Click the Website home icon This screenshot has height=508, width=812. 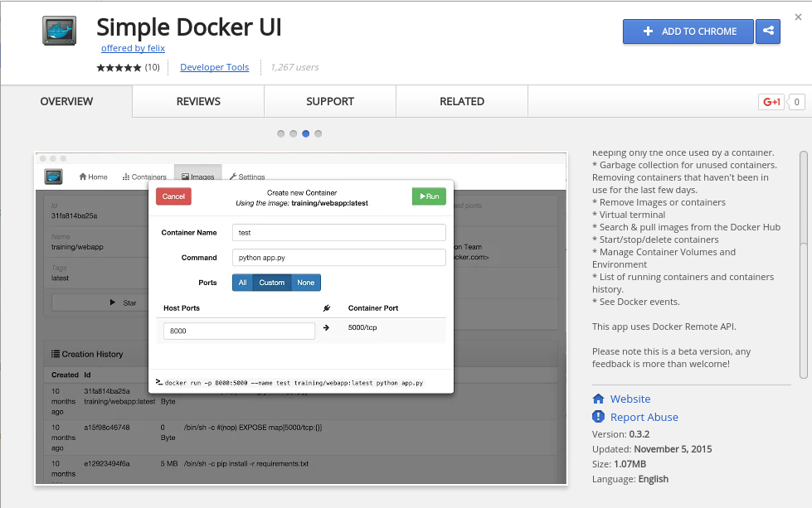point(598,399)
